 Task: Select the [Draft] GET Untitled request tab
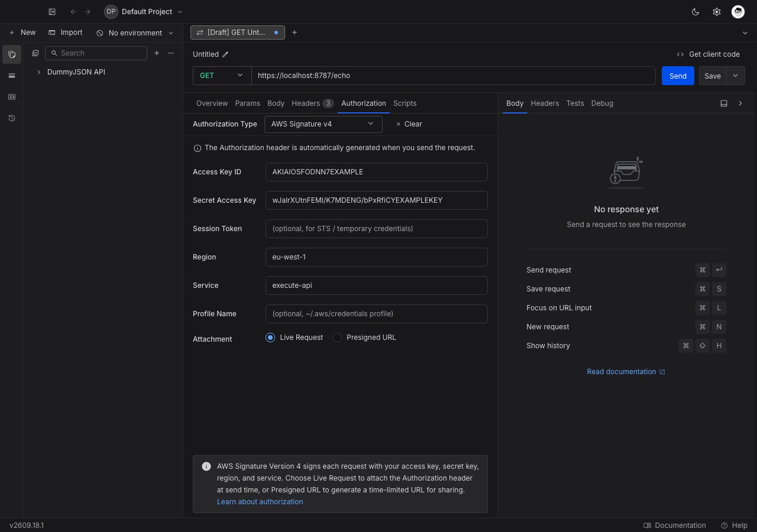238,33
